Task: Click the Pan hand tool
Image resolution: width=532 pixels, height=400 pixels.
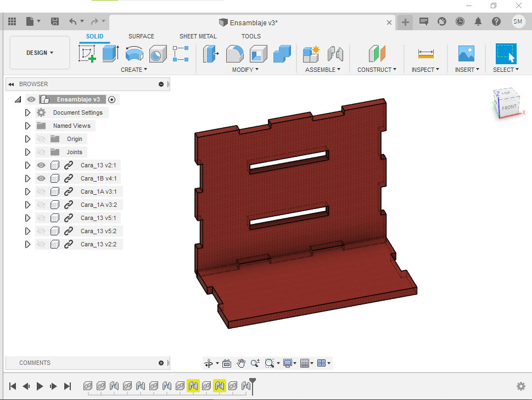Action: tap(241, 363)
